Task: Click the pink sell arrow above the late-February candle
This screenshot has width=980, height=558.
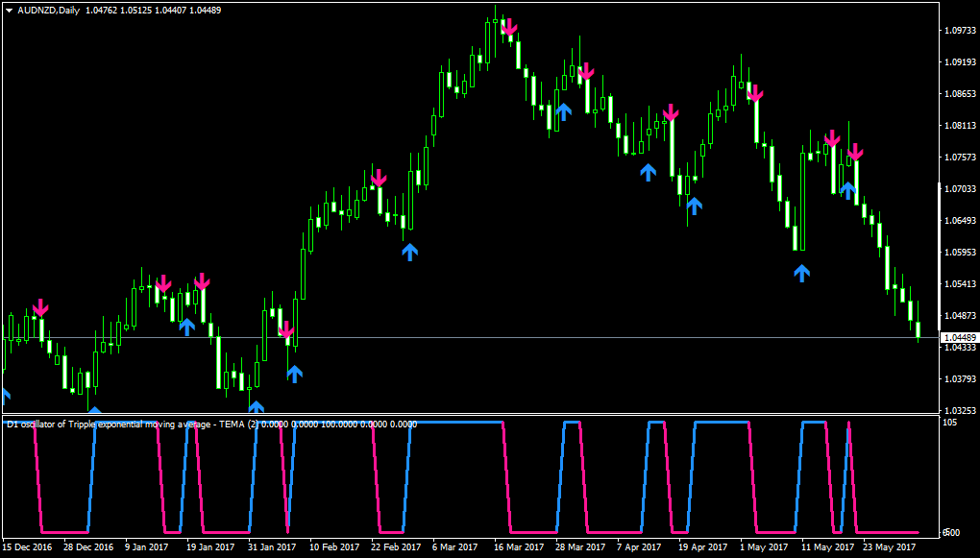Action: (379, 178)
